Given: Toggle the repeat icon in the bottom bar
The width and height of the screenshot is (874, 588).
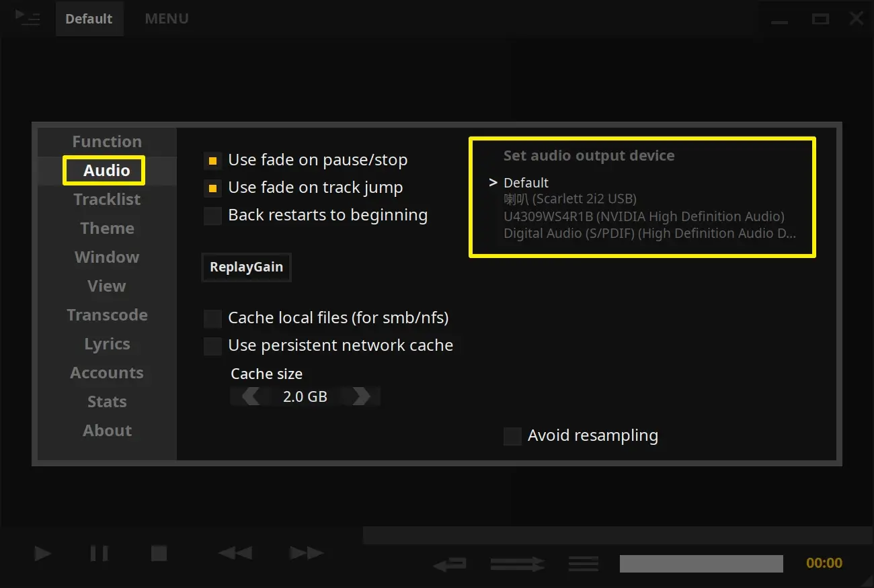Looking at the screenshot, I should (x=450, y=564).
